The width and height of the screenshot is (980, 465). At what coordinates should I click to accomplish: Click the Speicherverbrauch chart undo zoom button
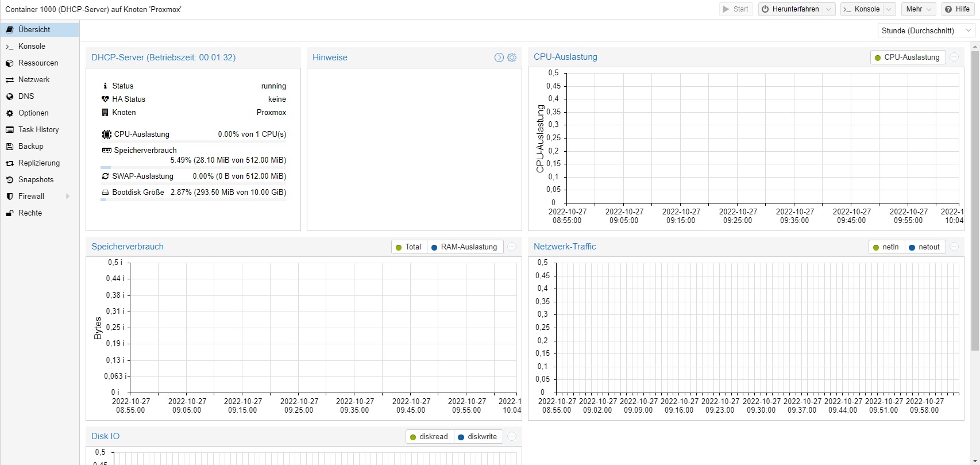(x=512, y=247)
